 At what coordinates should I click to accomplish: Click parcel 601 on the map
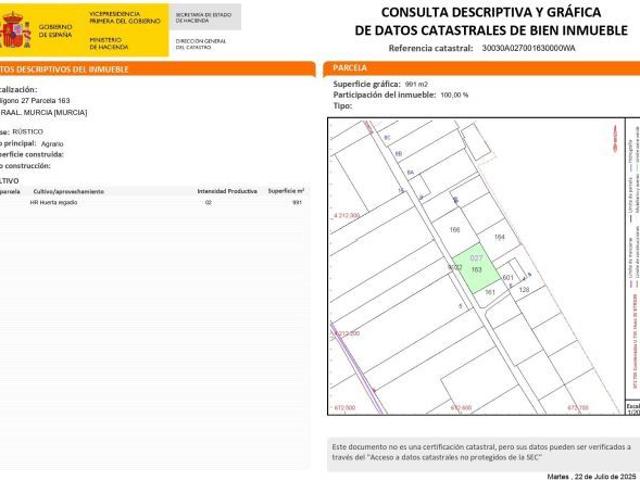(507, 277)
